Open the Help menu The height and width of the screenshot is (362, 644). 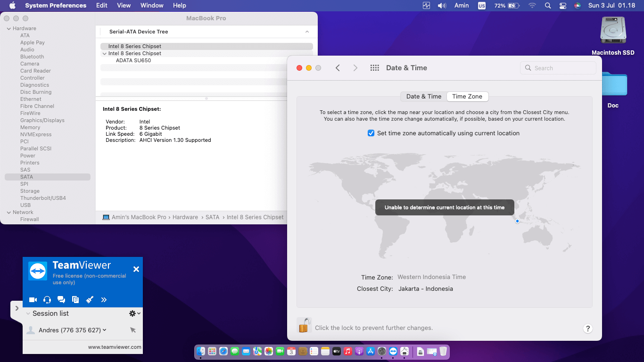180,6
